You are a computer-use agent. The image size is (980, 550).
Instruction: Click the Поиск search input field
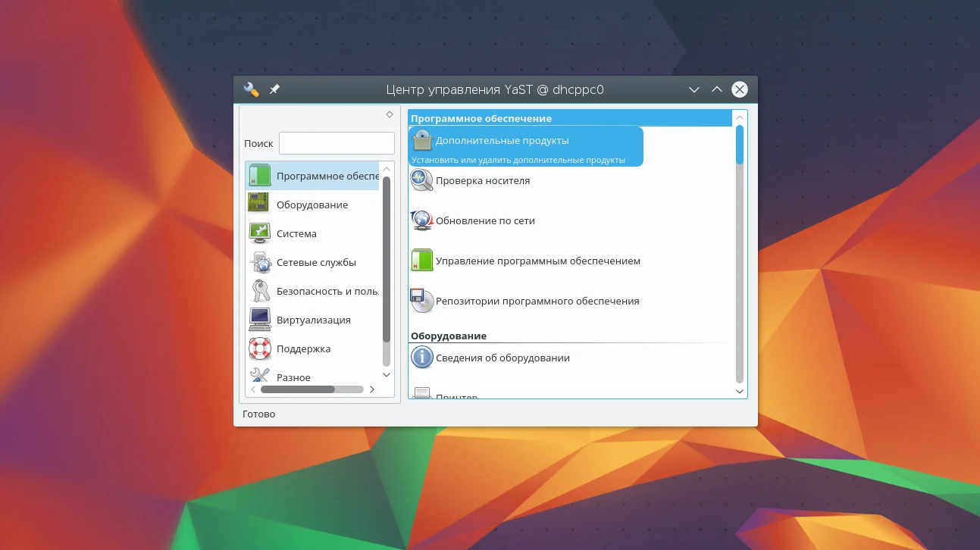(x=337, y=143)
